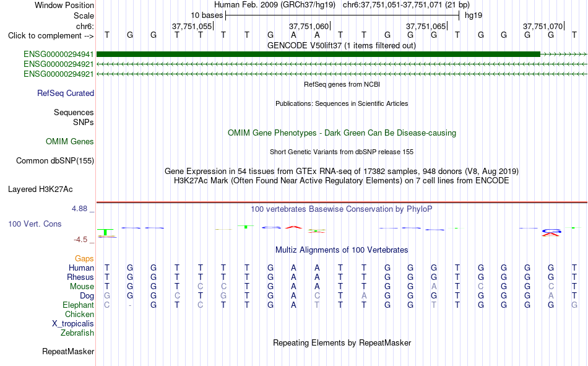The image size is (588, 366).
Task: Click '100 vertebrates Basewise Conservation by PhyloP' title
Action: [342, 209]
